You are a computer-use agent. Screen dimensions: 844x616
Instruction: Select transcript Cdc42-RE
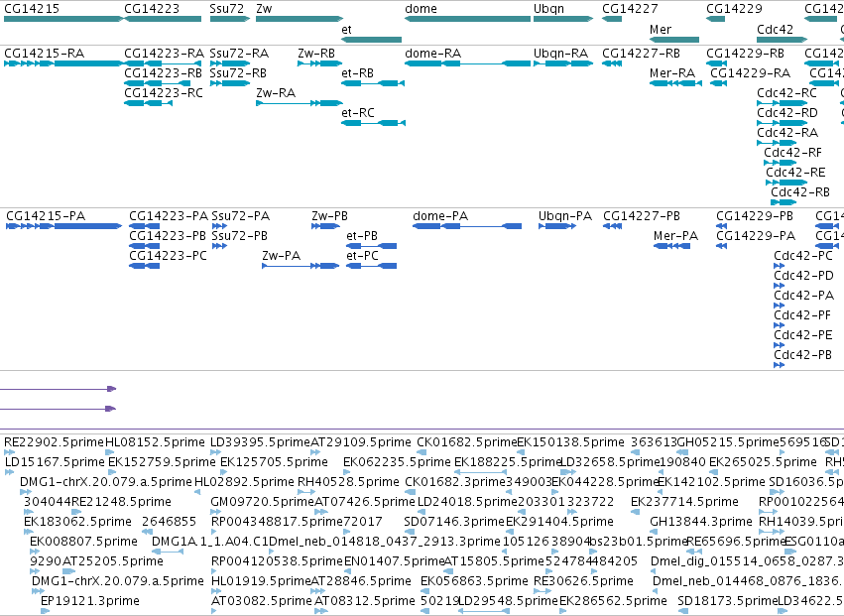point(786,183)
